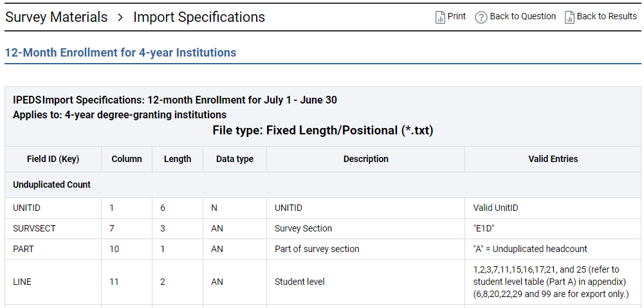Click the 12-Month Enrollment section heading
Viewport: 644px width, 308px height.
pyautogui.click(x=120, y=53)
